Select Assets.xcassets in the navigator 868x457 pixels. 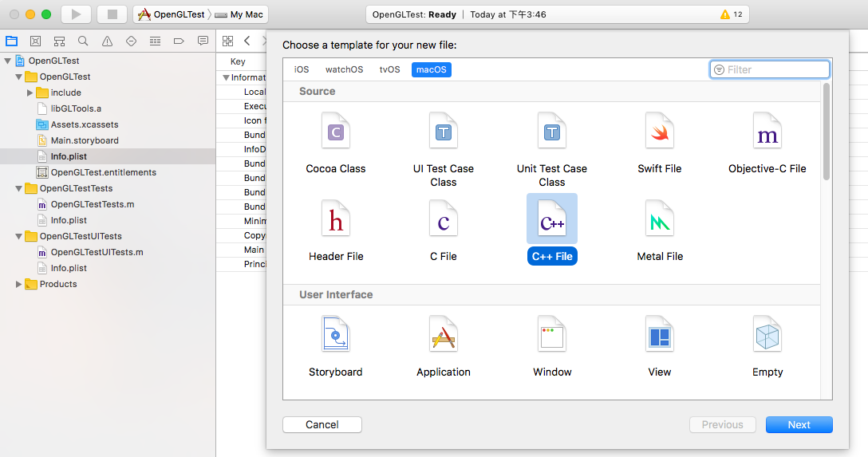pos(77,125)
